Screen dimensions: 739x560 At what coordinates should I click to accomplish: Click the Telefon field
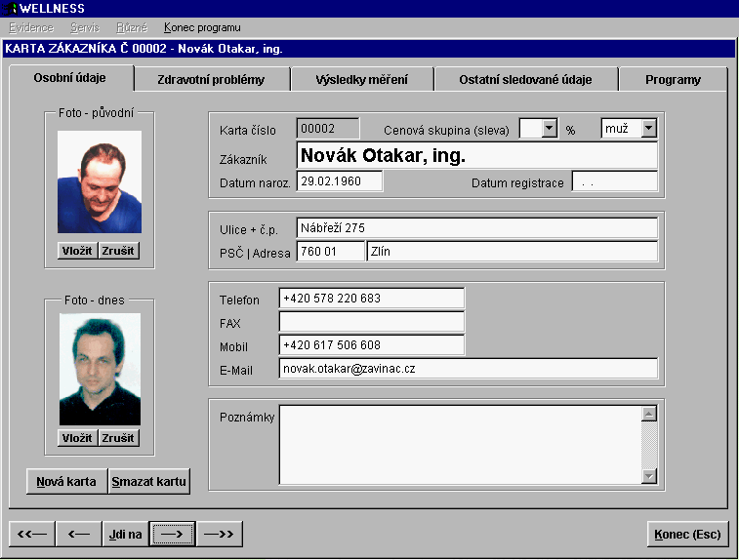pos(372,299)
